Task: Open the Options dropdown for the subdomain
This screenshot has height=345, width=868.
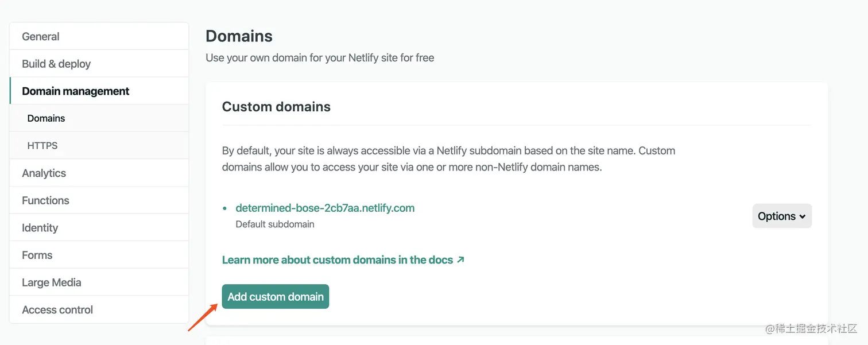Action: (x=781, y=216)
